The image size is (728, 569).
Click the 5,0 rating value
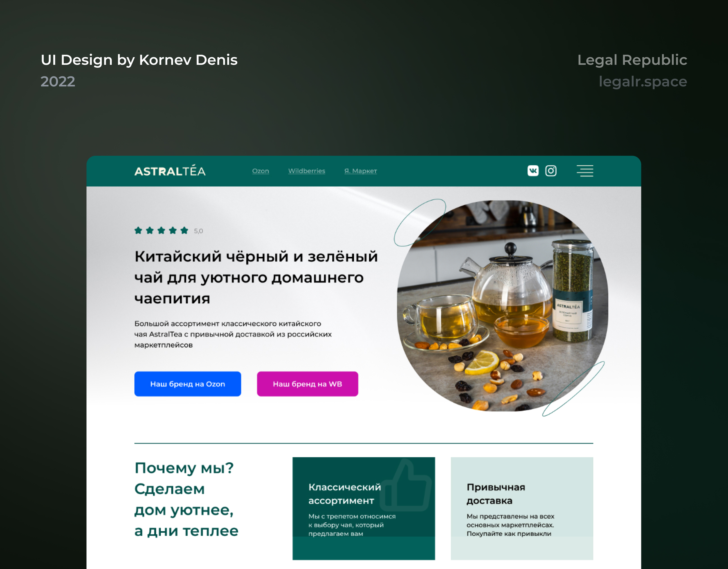198,231
